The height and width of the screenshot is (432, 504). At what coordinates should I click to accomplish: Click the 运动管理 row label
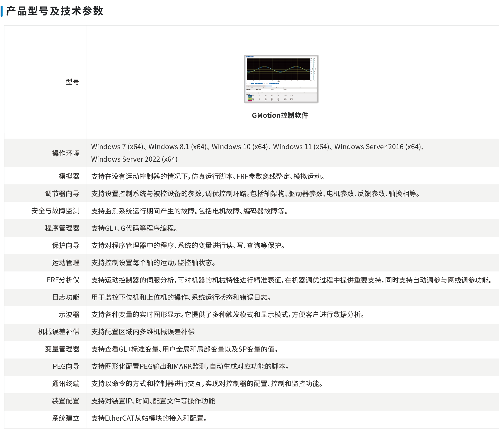click(x=66, y=263)
